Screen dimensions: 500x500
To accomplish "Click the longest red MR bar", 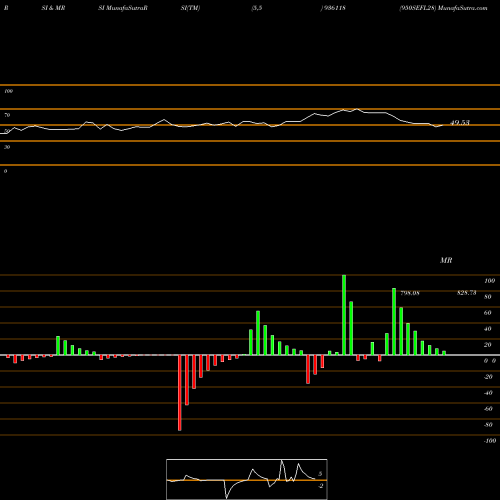I will pos(180,393).
